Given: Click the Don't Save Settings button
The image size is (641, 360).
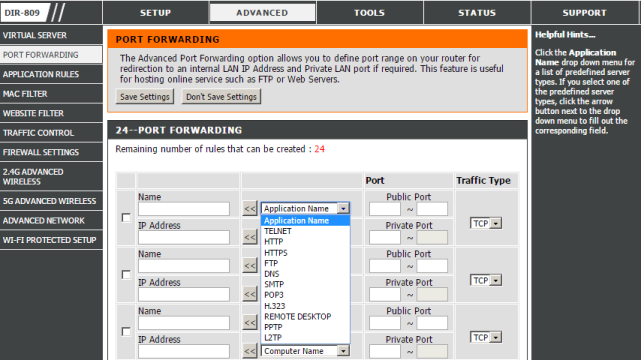Looking at the screenshot, I should (221, 97).
